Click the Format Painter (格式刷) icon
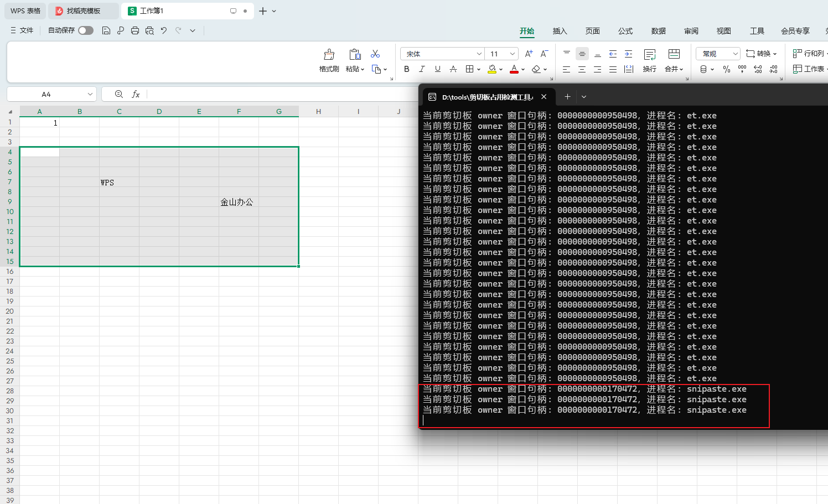828x504 pixels. (329, 54)
